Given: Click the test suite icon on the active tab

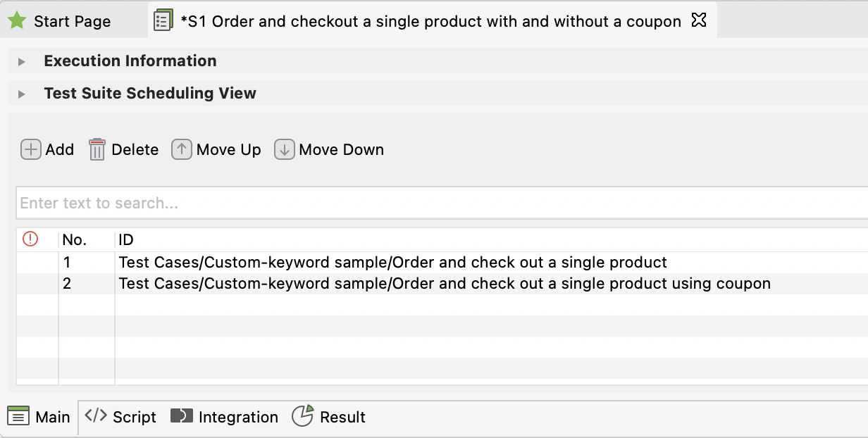Looking at the screenshot, I should click(x=164, y=20).
